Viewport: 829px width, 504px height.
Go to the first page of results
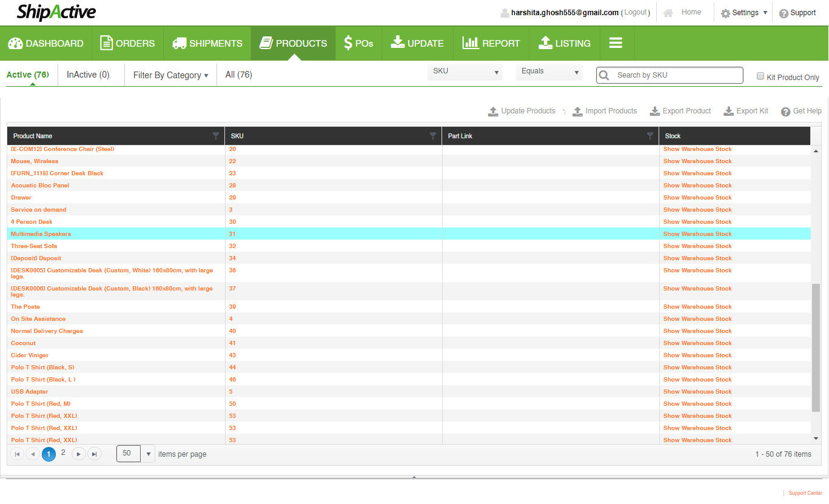click(x=17, y=454)
